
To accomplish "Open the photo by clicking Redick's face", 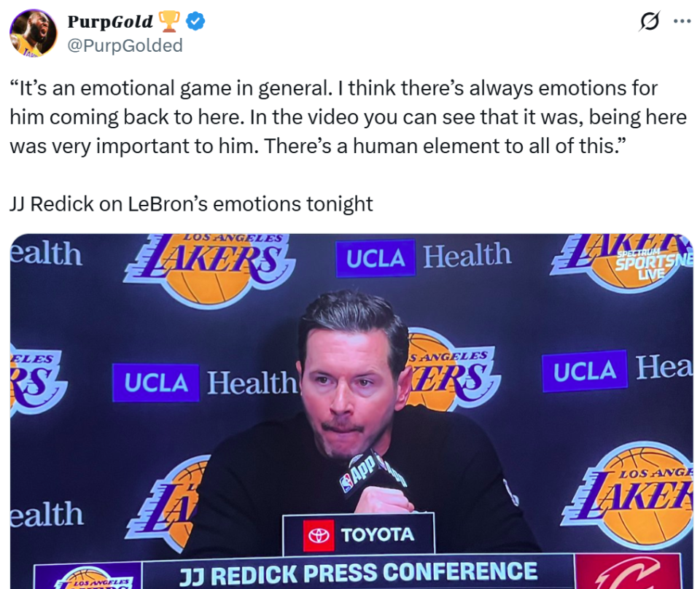I will pyautogui.click(x=349, y=379).
